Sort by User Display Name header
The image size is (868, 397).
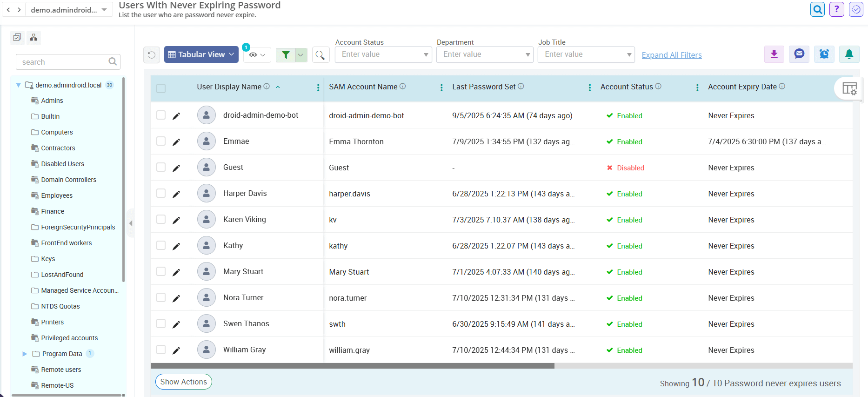click(229, 87)
